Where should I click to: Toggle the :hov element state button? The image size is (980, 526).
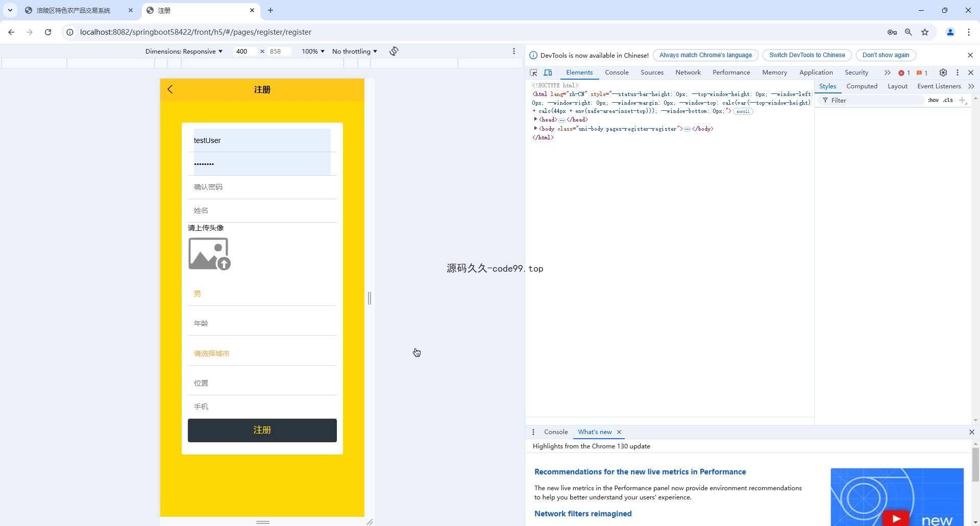point(933,101)
